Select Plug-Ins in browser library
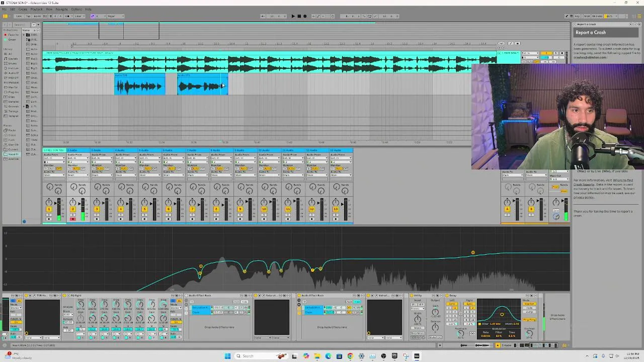644x362 pixels. click(13, 92)
